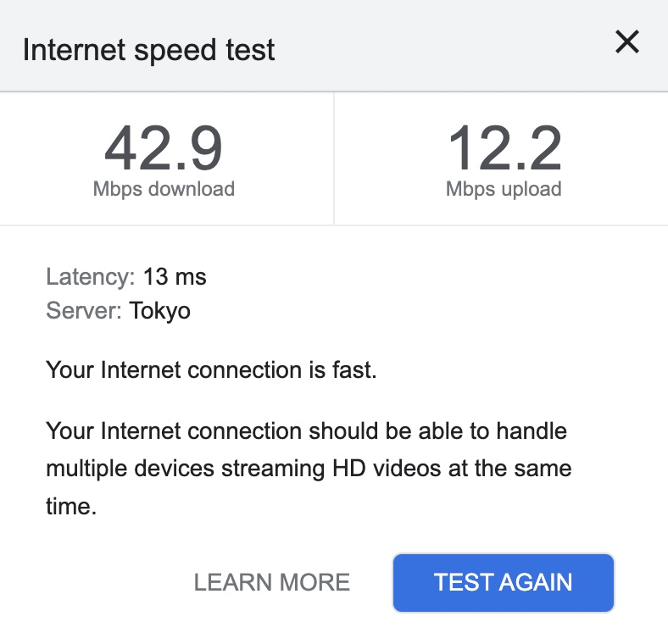Click empty header area right of title

click(x=441, y=47)
